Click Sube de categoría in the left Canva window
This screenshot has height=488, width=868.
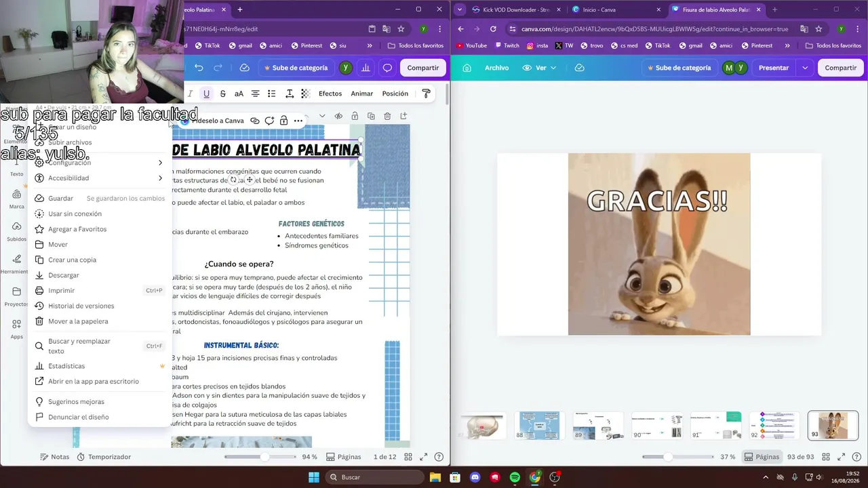pos(296,68)
